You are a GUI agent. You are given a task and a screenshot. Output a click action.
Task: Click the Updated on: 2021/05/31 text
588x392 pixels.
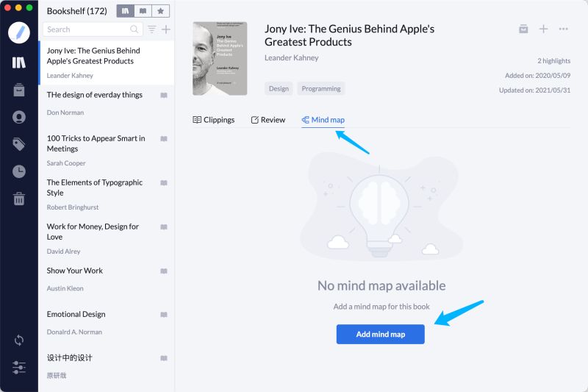pos(534,90)
